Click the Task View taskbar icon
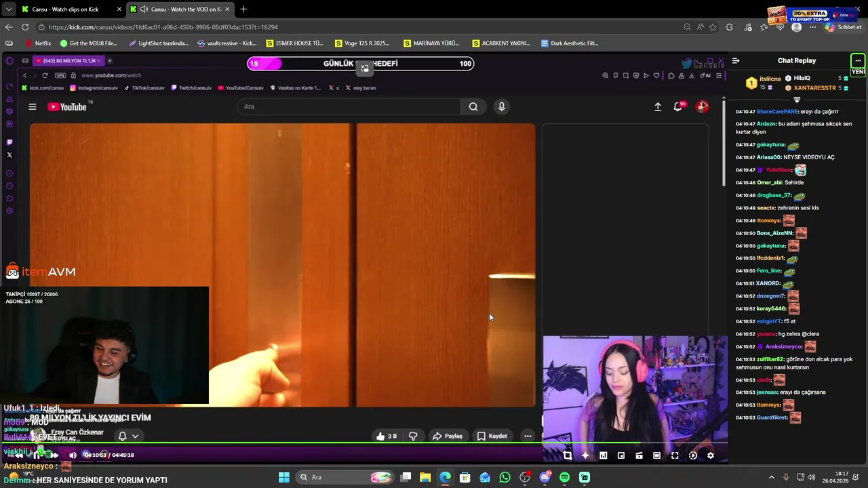Screen dimensions: 868x488 [x=406, y=477]
